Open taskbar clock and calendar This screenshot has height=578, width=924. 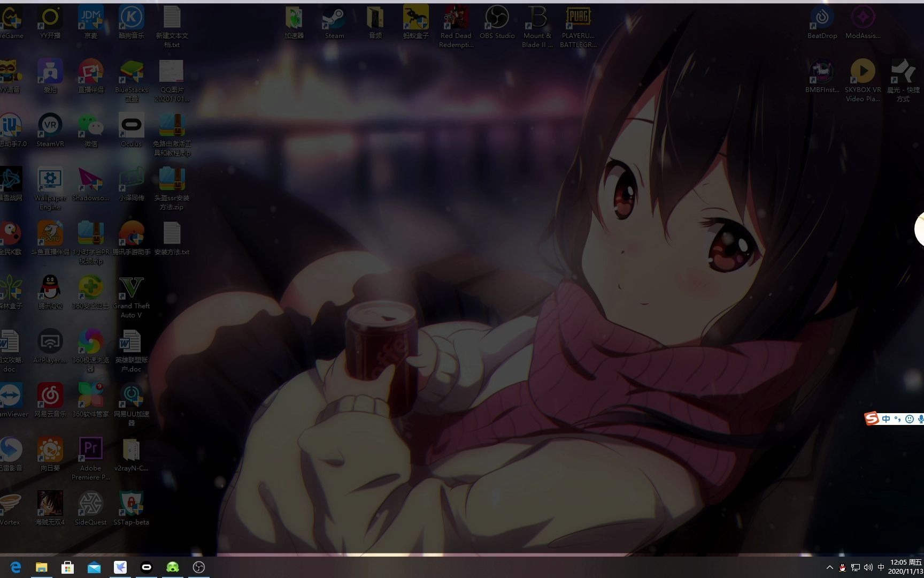coord(906,567)
